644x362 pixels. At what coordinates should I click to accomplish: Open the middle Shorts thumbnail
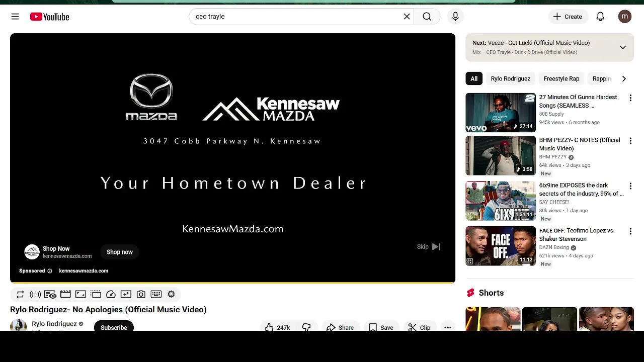click(549, 319)
